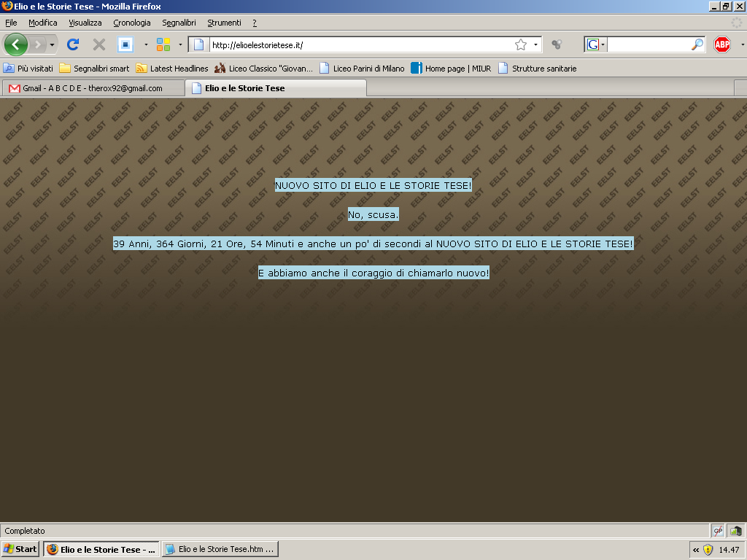
Task: Click the colored four-squares toolbar icon
Action: point(163,44)
